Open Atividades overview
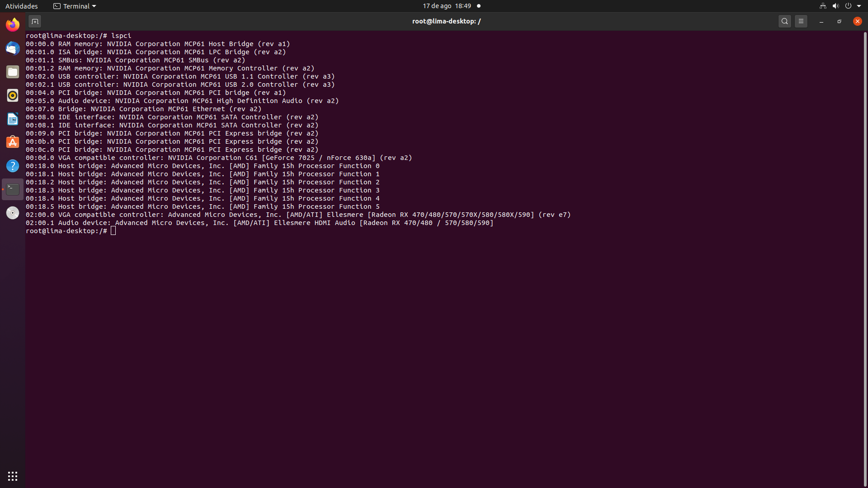 coord(21,6)
